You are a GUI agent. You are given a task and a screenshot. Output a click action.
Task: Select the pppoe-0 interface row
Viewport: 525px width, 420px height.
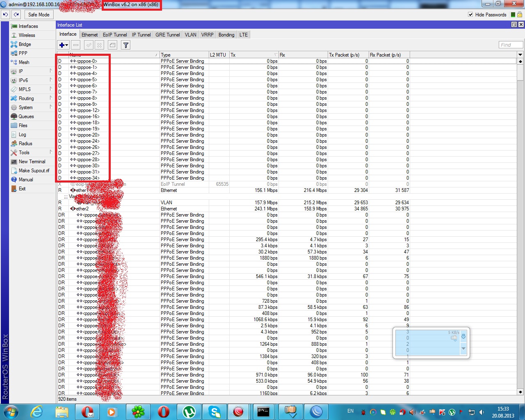coord(287,61)
